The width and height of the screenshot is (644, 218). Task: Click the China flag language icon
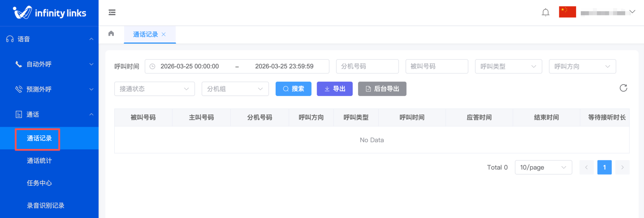point(567,12)
